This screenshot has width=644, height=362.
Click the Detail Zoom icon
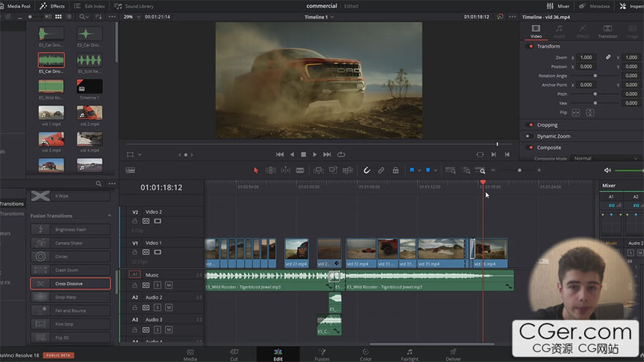[467, 170]
